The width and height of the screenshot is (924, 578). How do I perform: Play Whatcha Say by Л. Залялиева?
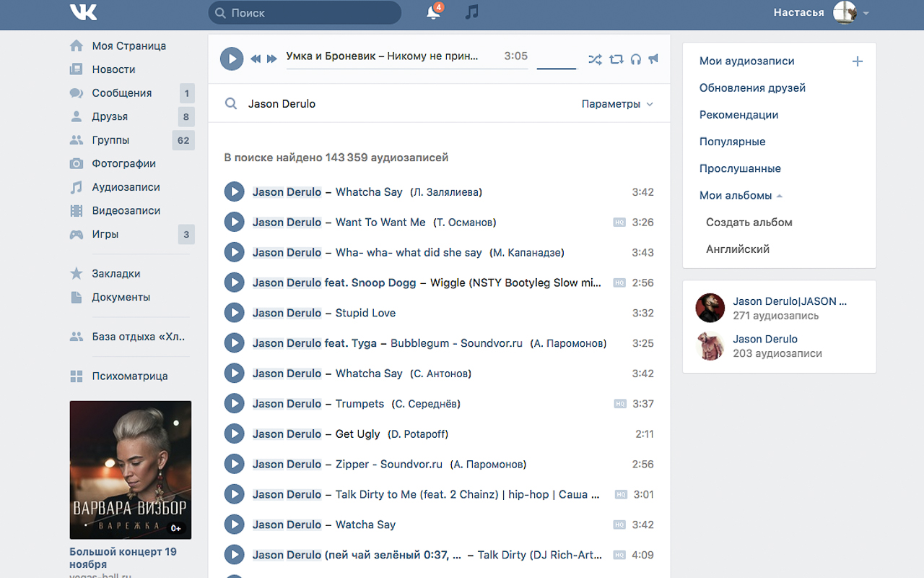[234, 192]
